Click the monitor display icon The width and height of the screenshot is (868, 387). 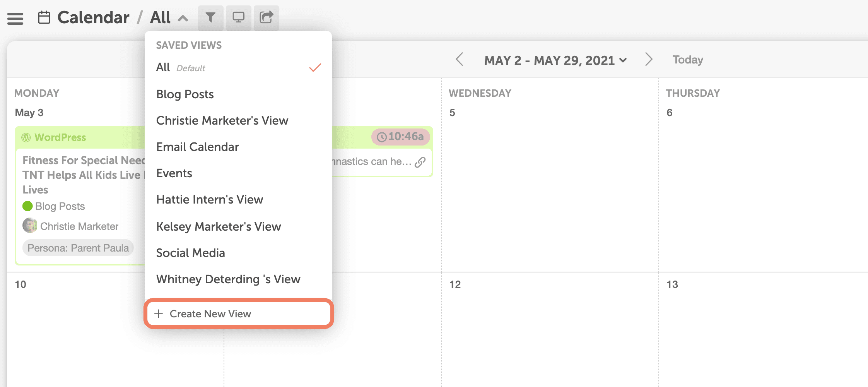[238, 17]
